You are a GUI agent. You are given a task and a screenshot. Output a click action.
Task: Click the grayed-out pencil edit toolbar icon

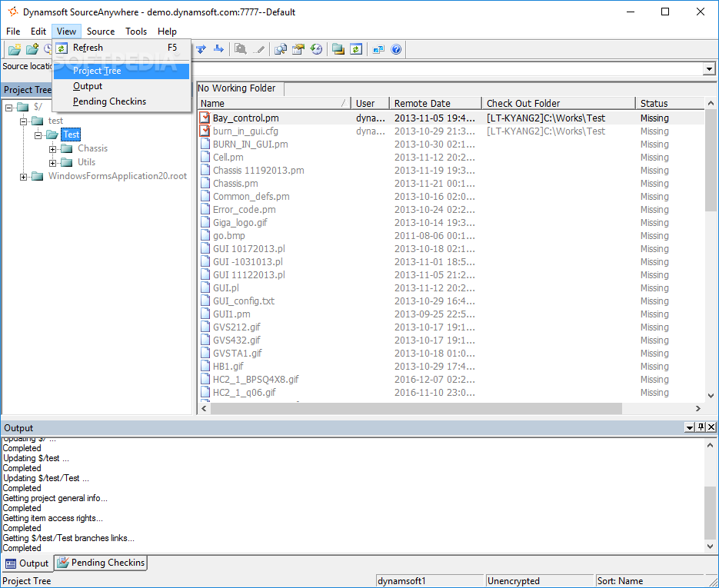pos(258,49)
